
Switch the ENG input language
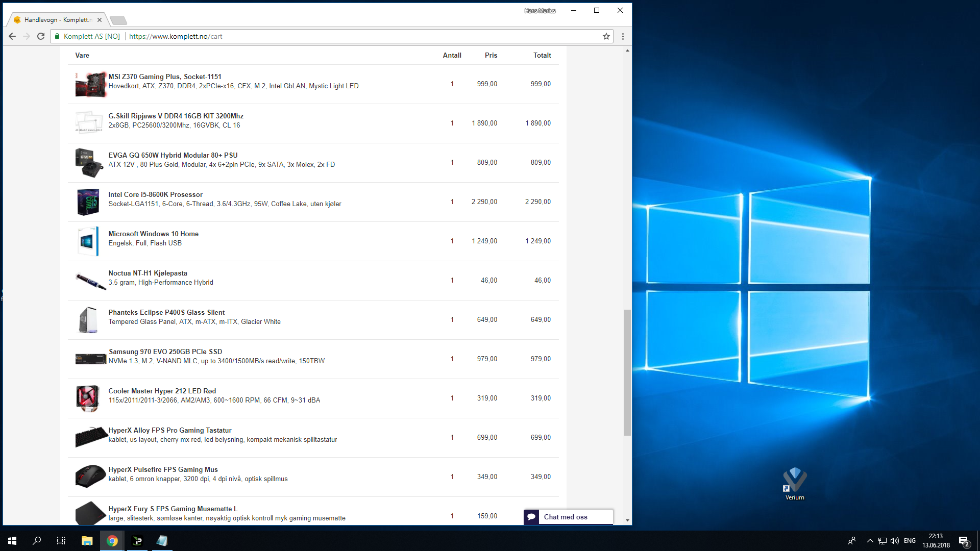click(x=910, y=541)
